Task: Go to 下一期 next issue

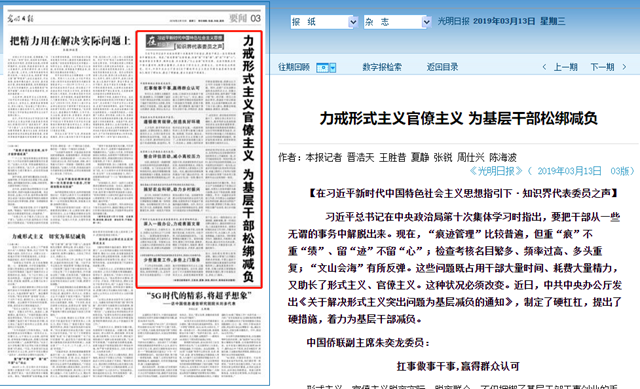Action: click(602, 67)
